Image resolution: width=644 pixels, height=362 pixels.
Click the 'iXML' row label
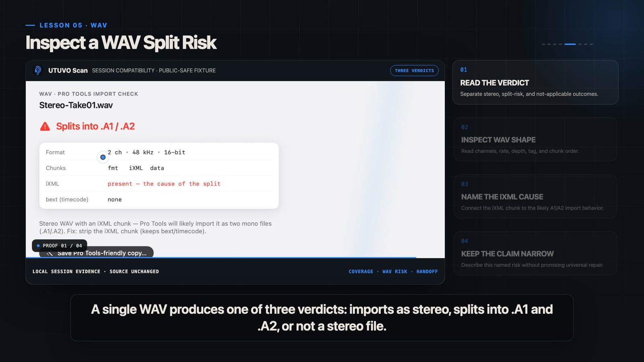[52, 184]
